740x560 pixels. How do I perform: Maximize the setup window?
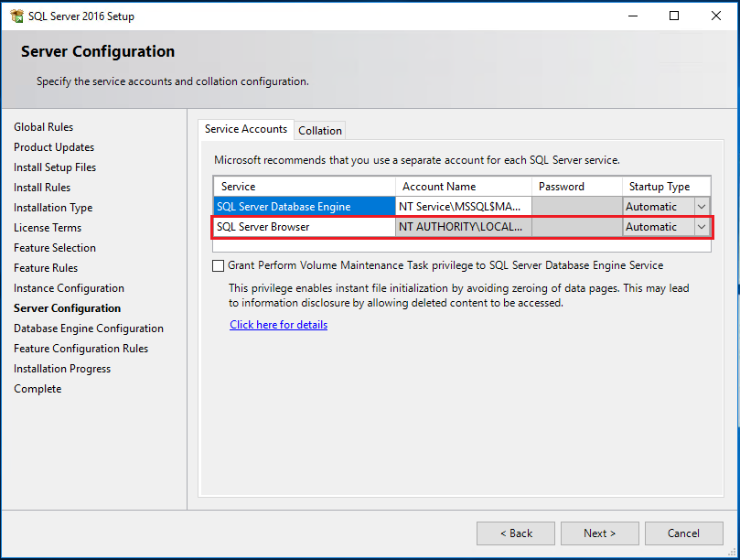click(674, 16)
